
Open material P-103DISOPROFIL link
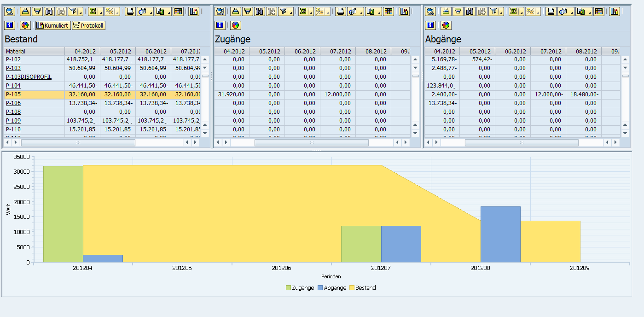click(x=29, y=76)
